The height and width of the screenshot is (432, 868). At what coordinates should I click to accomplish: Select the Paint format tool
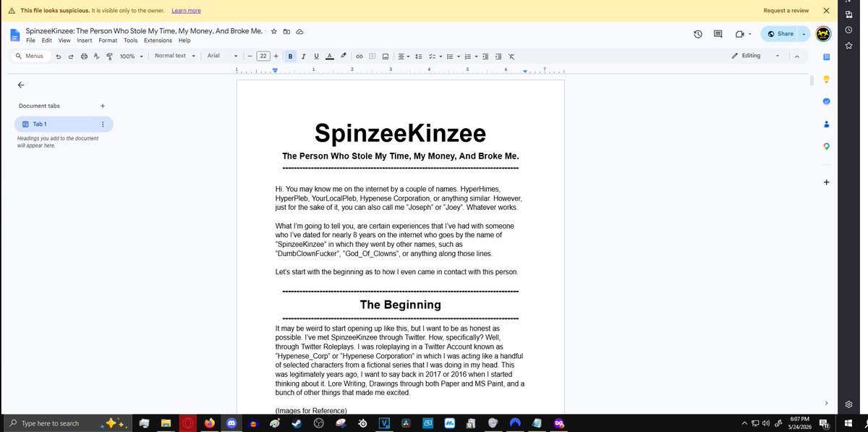click(109, 56)
